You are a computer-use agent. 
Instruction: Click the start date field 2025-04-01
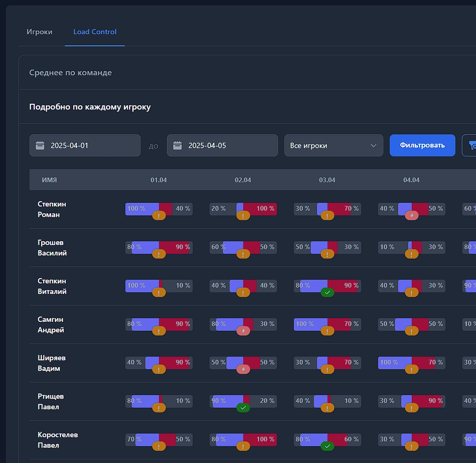(x=85, y=145)
